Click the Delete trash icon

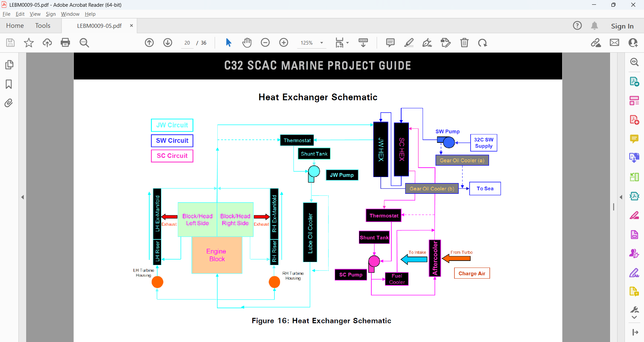464,43
